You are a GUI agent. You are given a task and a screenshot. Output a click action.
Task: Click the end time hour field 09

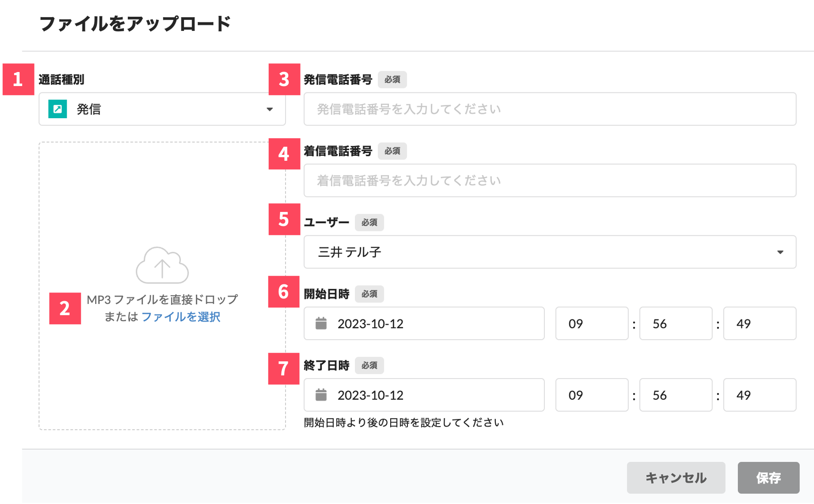(x=592, y=395)
